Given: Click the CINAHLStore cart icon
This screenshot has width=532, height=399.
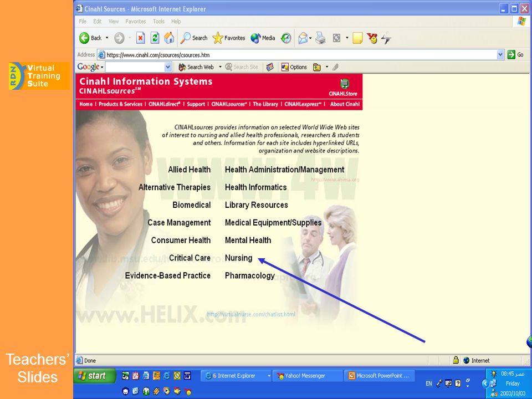Looking at the screenshot, I should [x=344, y=84].
